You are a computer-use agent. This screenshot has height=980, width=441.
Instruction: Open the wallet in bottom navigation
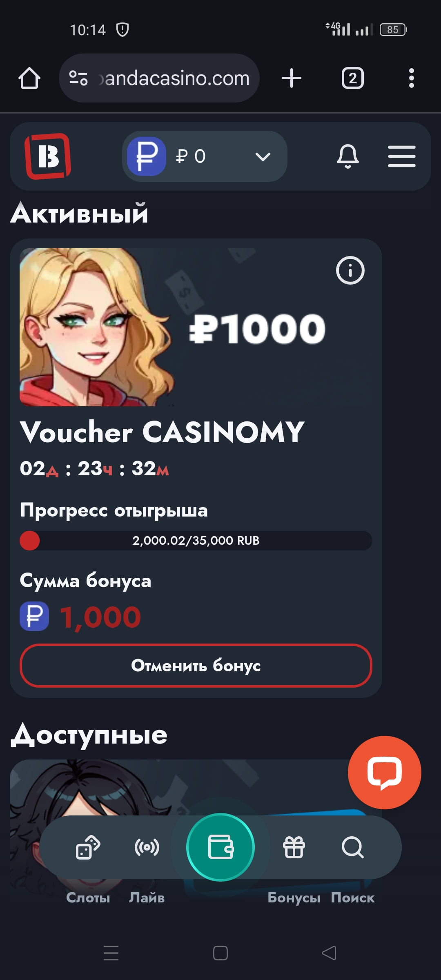point(220,847)
